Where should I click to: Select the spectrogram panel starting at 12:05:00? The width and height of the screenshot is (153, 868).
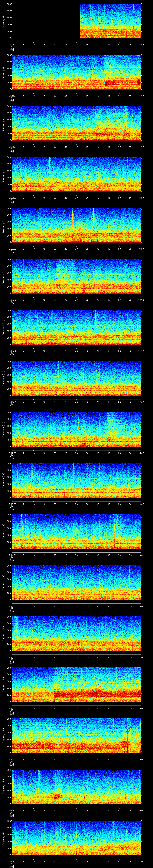click(x=76, y=72)
